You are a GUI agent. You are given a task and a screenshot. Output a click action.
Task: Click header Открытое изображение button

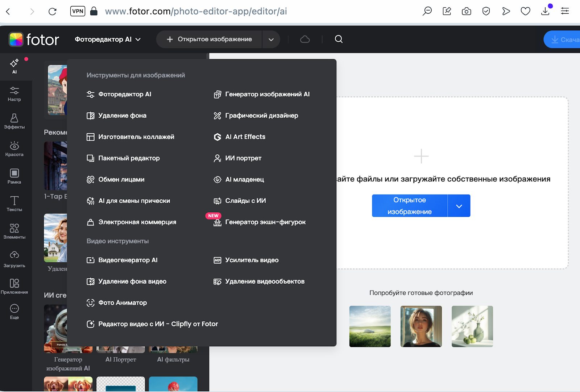(209, 39)
